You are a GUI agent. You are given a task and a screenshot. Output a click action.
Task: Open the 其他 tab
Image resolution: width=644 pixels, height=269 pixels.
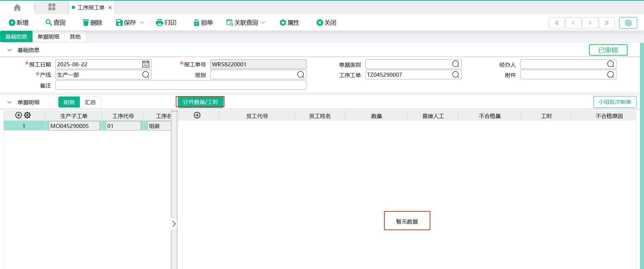(x=75, y=37)
